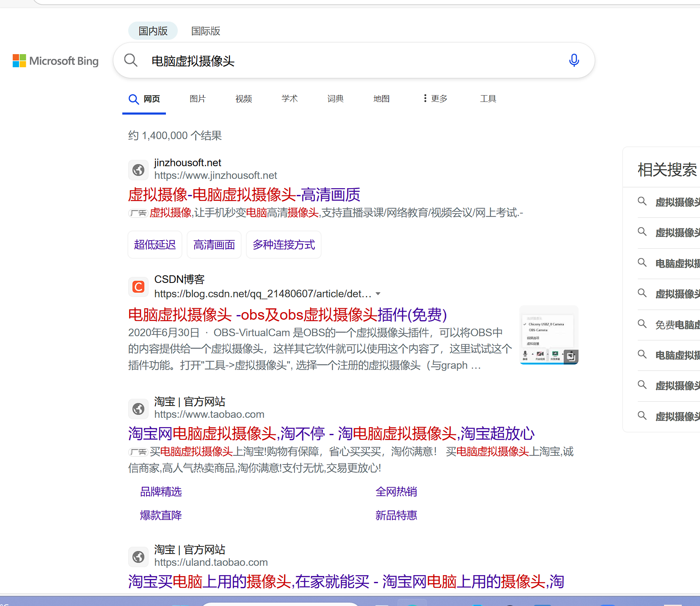Click the globe favicon beside jinzhousoft.net
The width and height of the screenshot is (700, 606).
click(138, 170)
